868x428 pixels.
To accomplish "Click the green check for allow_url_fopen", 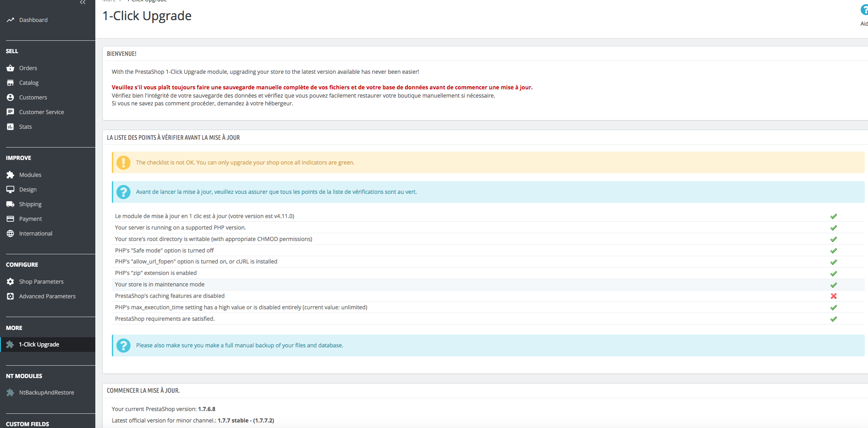I will pos(834,262).
